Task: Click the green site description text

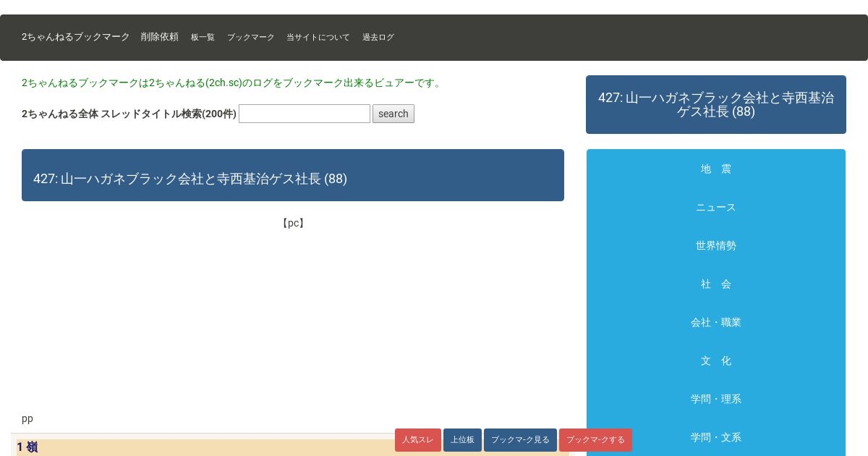Action: tap(233, 83)
